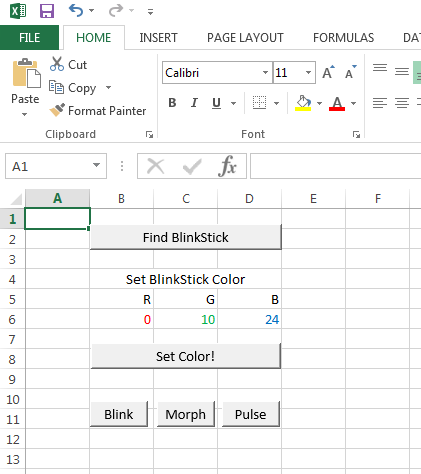Open Insert Function fx

tap(228, 166)
